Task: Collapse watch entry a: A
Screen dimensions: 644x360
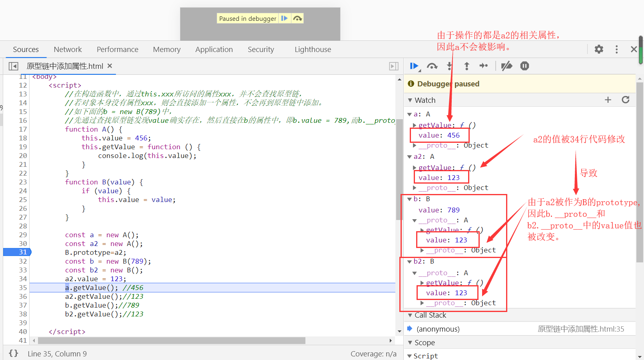Action: [x=409, y=114]
